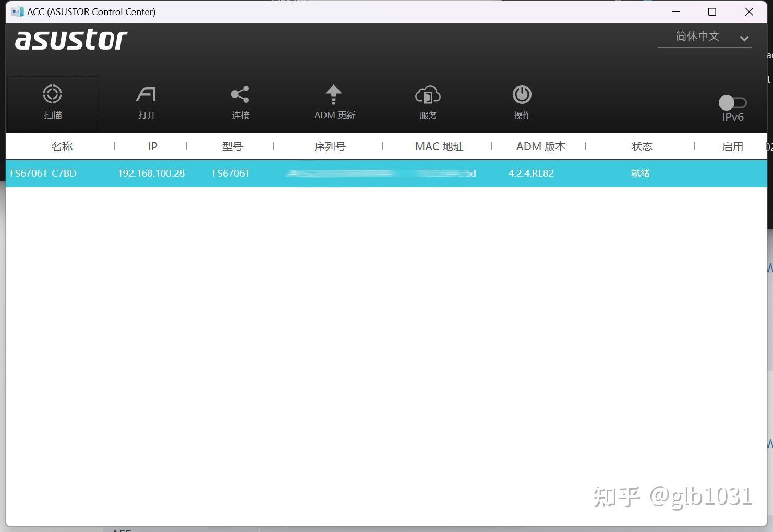The height and width of the screenshot is (532, 773).
Task: Click the 就绪 status cell
Action: pos(640,173)
